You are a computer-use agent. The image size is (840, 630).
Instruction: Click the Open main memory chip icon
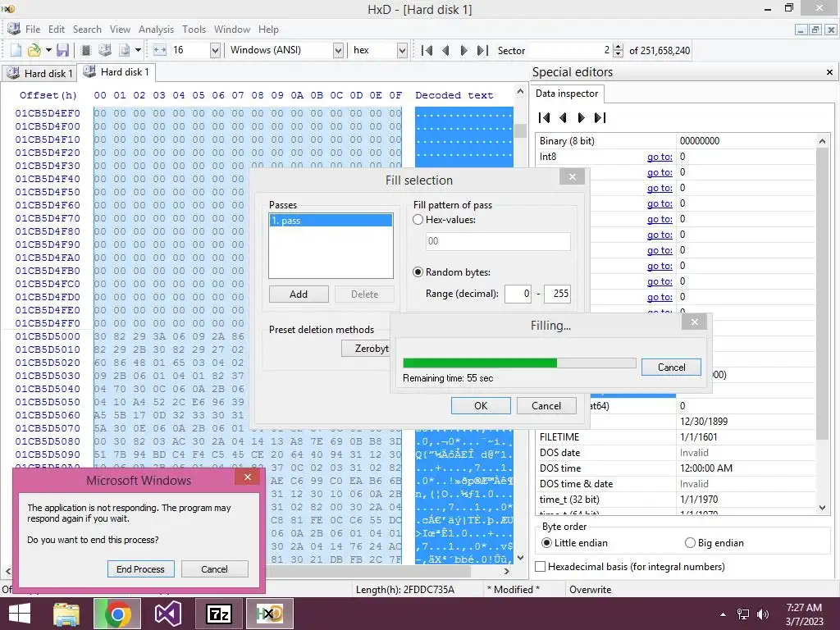click(85, 50)
